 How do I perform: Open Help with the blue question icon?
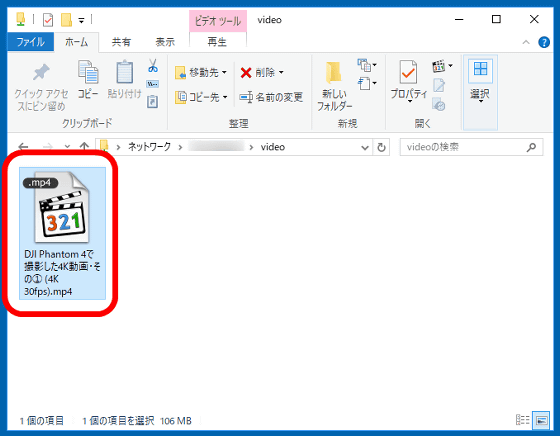(x=544, y=42)
